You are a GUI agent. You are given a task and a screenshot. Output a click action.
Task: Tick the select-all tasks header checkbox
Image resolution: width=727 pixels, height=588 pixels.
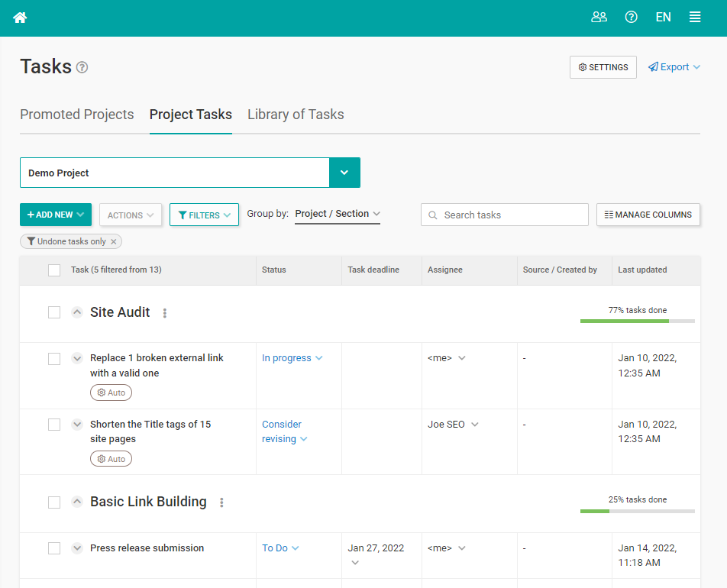coord(54,270)
